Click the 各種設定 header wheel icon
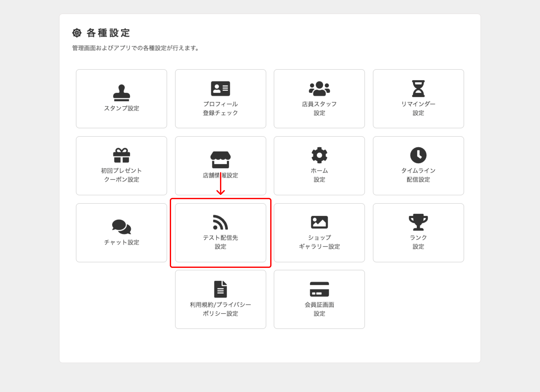 [x=77, y=33]
